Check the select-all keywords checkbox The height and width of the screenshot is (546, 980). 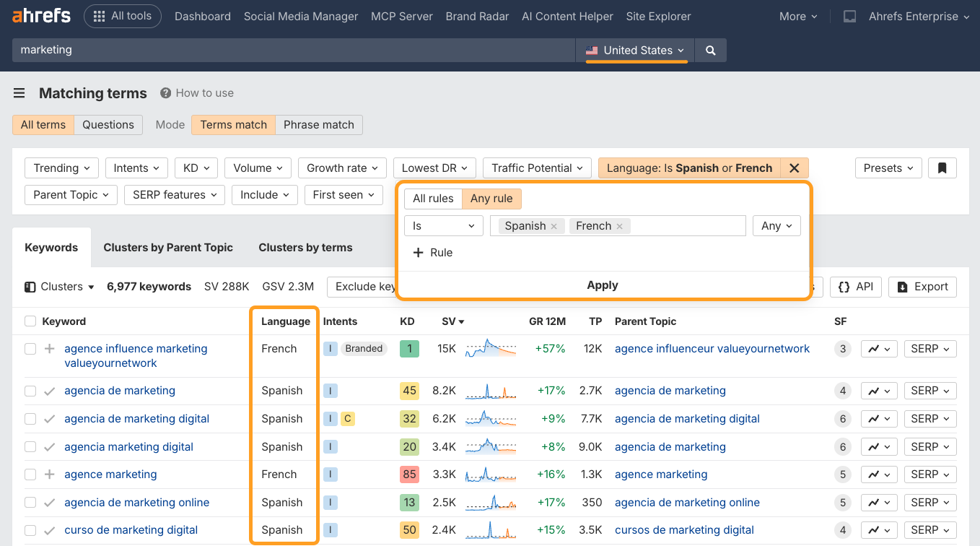pos(31,321)
